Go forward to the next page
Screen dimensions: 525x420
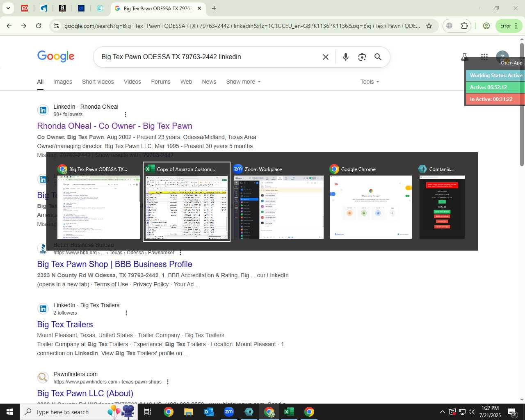(x=24, y=26)
